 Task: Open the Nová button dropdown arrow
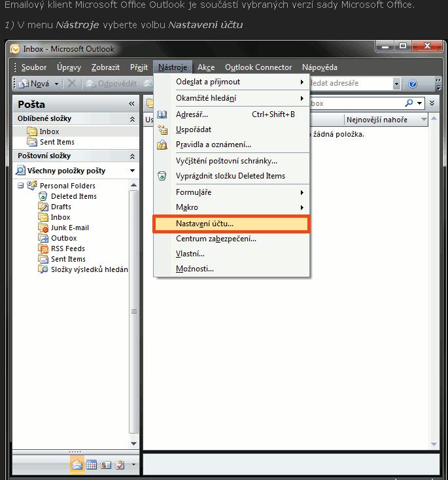(x=57, y=84)
